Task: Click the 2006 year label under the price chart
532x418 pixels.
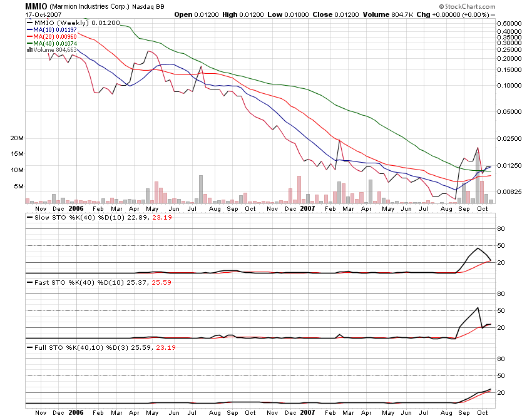Action: (x=76, y=208)
